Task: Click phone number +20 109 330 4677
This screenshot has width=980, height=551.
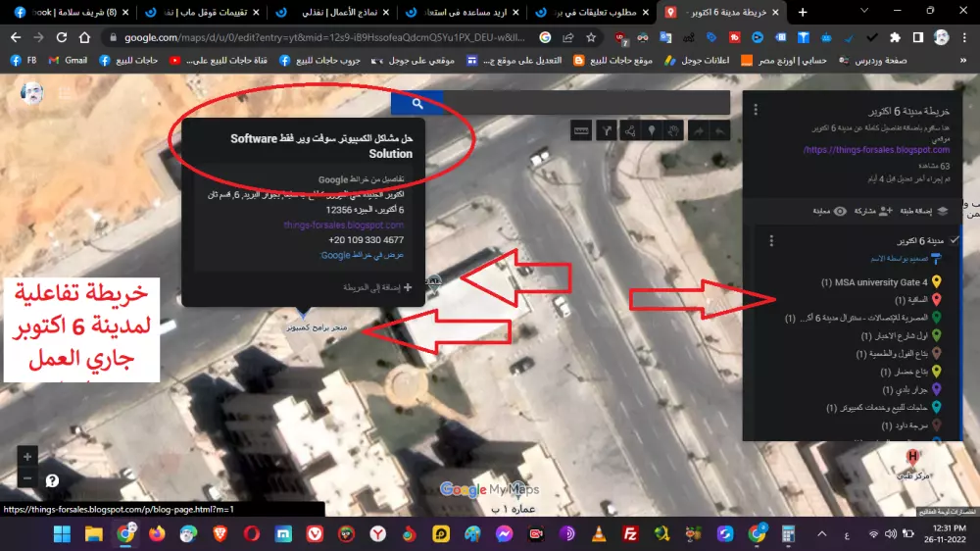Action: coord(367,239)
